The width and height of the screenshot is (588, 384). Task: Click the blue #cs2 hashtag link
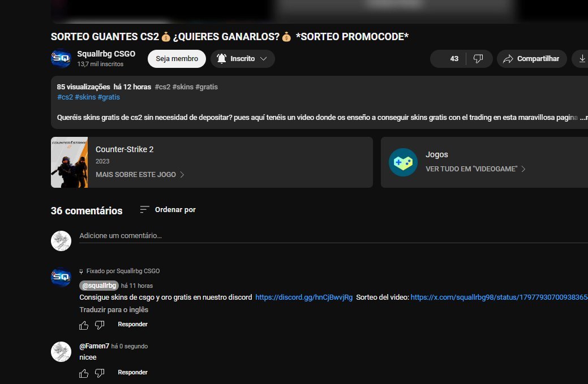coord(65,97)
